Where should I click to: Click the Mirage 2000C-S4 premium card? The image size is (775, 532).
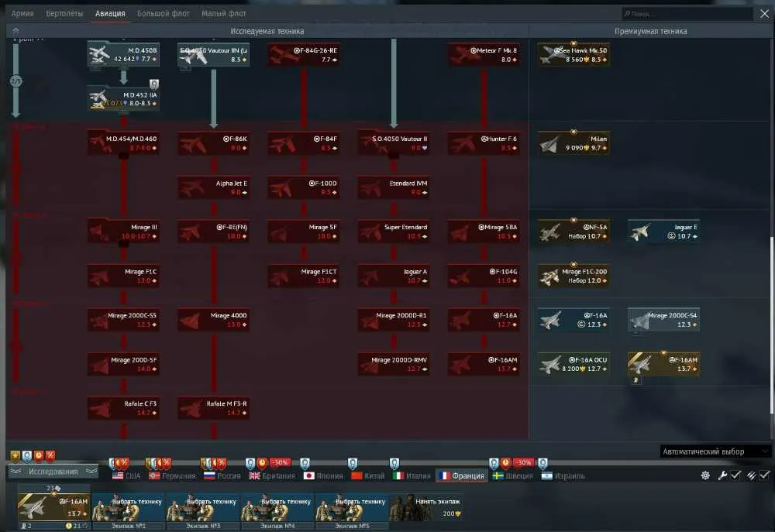[663, 320]
